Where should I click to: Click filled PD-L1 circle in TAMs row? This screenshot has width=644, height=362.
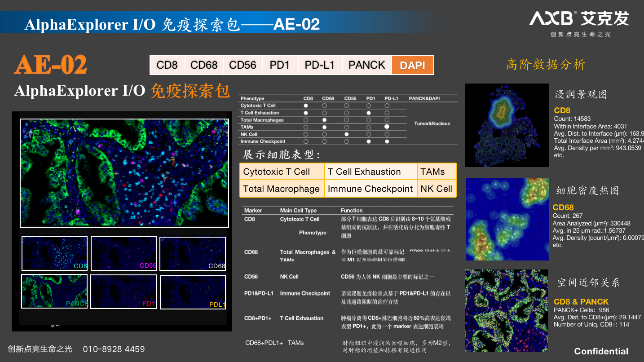point(387,127)
